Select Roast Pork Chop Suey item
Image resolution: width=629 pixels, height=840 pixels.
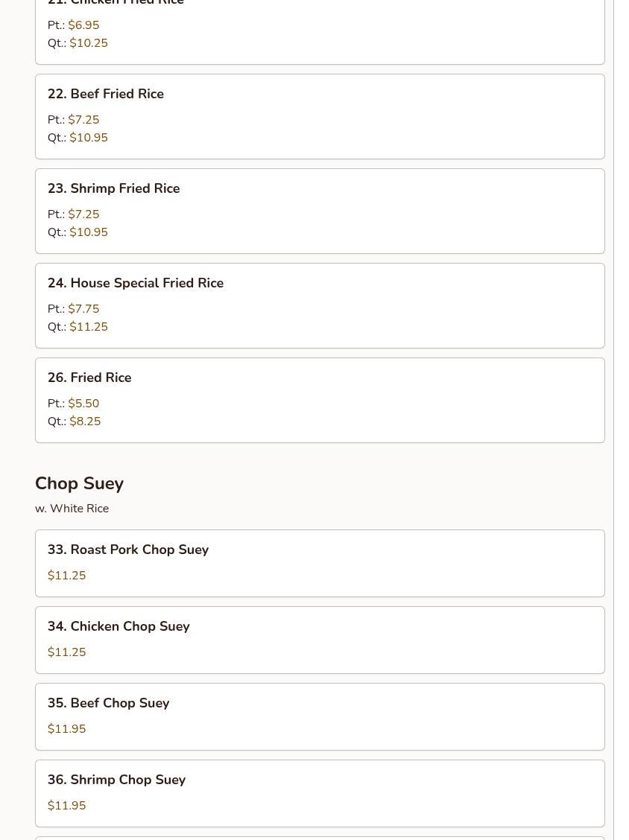tap(128, 550)
